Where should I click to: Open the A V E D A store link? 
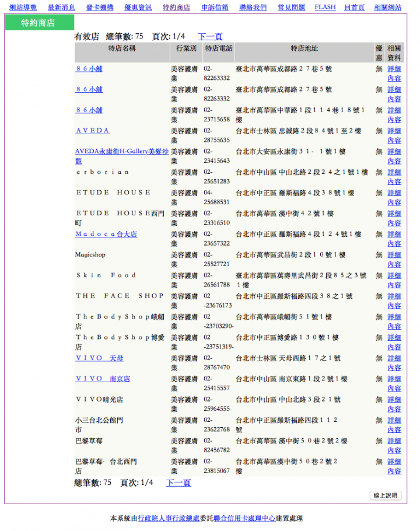tap(92, 131)
